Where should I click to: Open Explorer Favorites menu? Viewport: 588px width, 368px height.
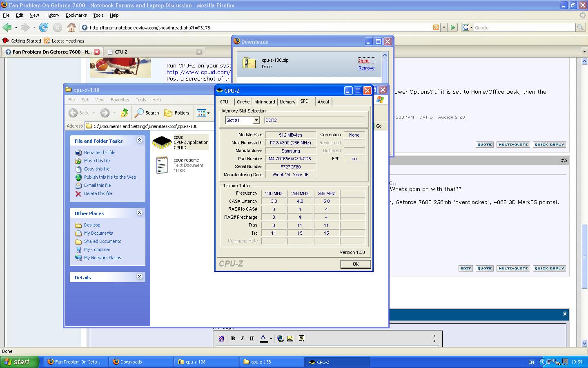(x=120, y=100)
